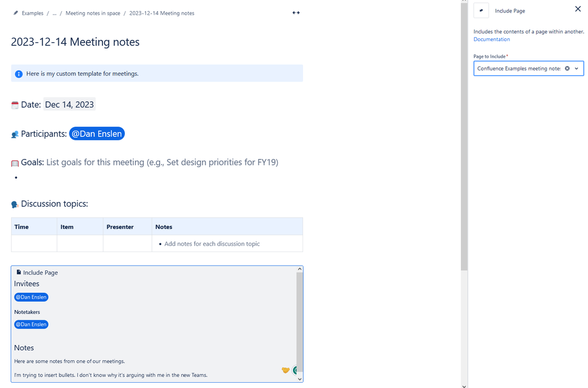Open the Documentation link

[491, 39]
